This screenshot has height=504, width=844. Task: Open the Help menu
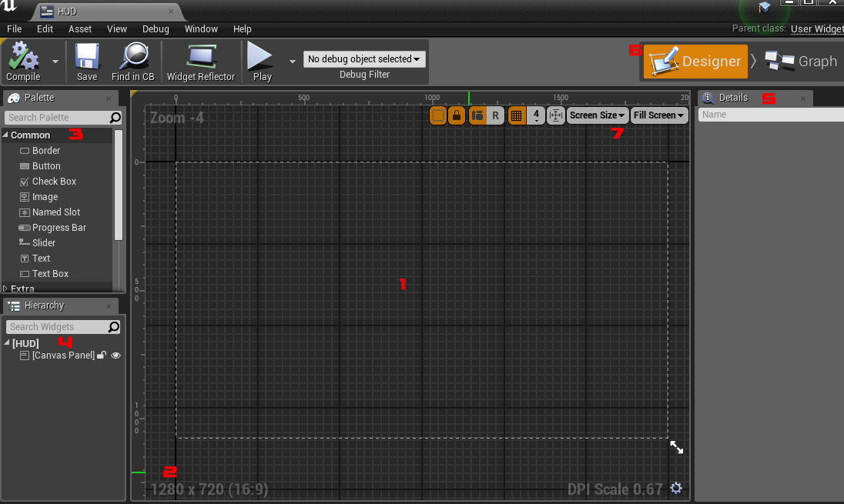(243, 29)
